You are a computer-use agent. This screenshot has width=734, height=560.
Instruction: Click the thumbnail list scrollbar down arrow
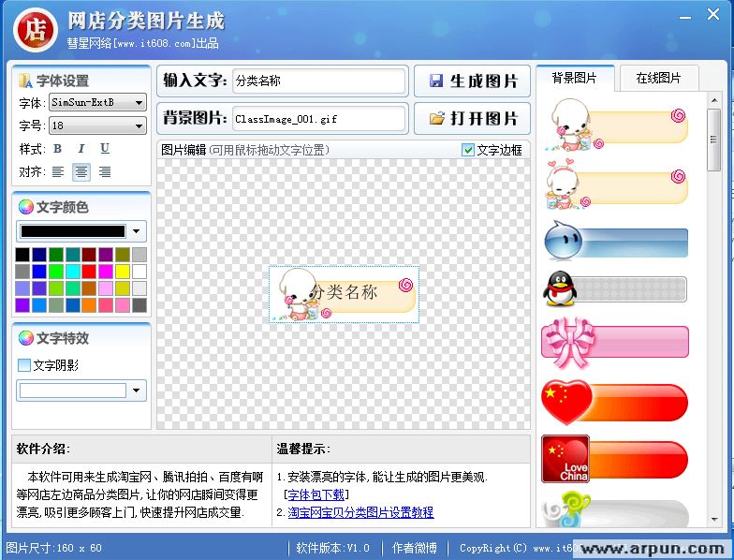(714, 519)
